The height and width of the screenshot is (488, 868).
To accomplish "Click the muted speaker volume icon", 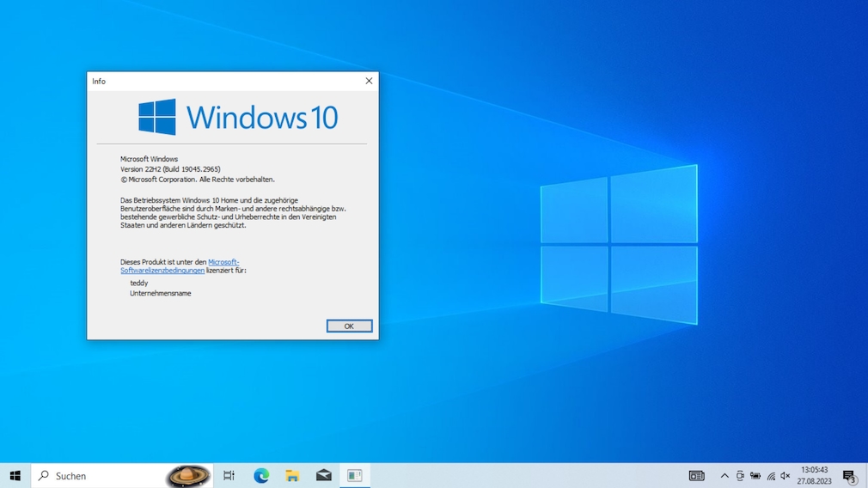I will coord(785,476).
